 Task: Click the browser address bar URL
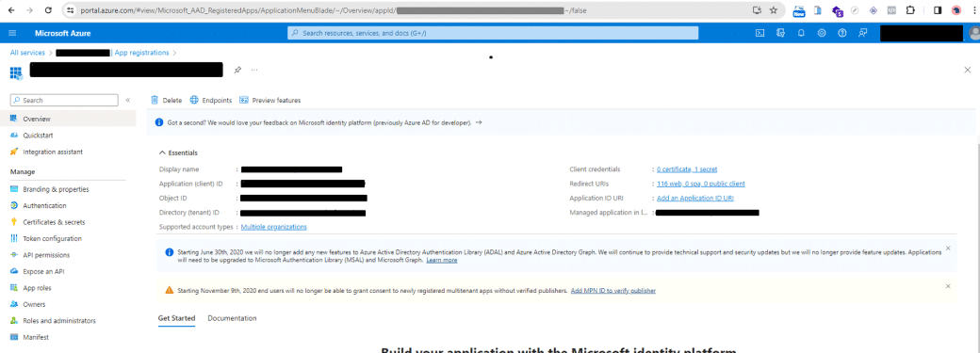pyautogui.click(x=334, y=10)
